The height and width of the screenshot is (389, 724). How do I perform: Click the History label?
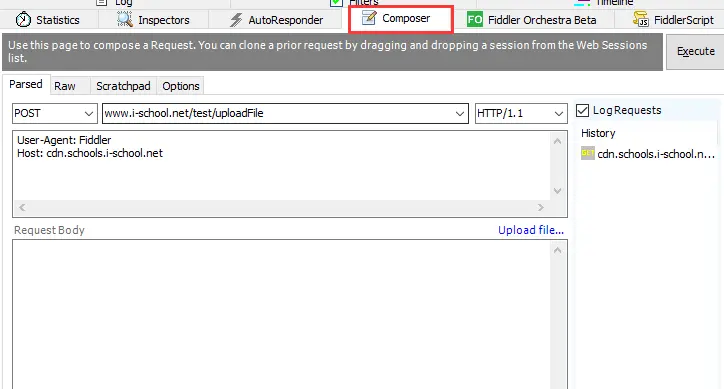(598, 133)
